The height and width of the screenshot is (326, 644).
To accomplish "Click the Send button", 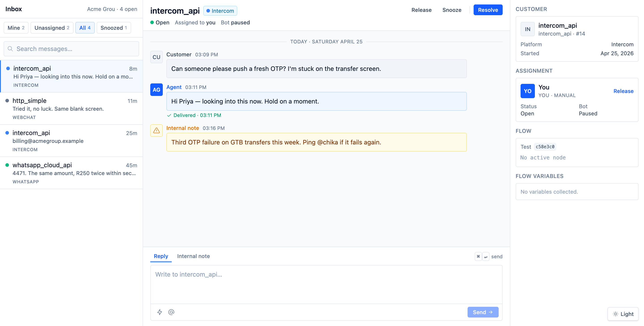I will tap(483, 312).
